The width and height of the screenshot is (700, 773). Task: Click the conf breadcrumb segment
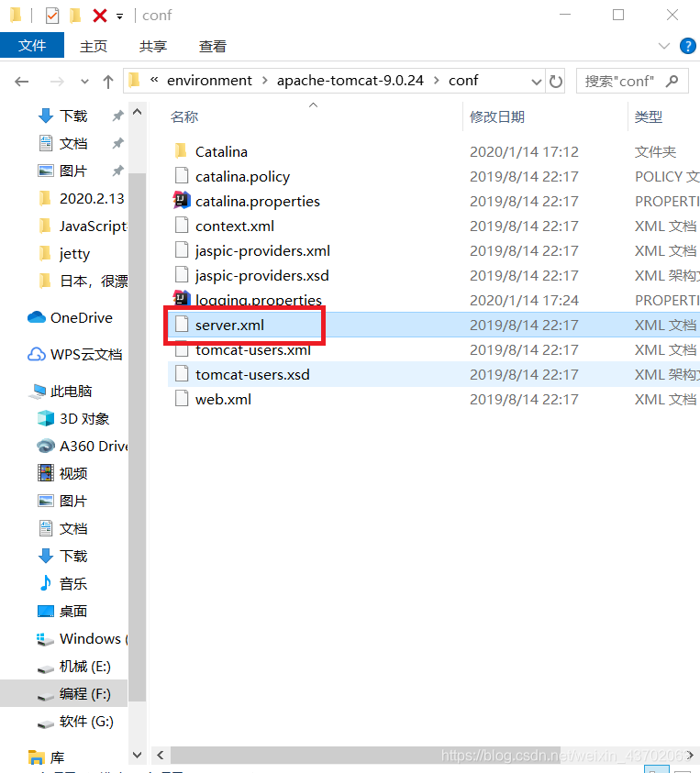(463, 81)
